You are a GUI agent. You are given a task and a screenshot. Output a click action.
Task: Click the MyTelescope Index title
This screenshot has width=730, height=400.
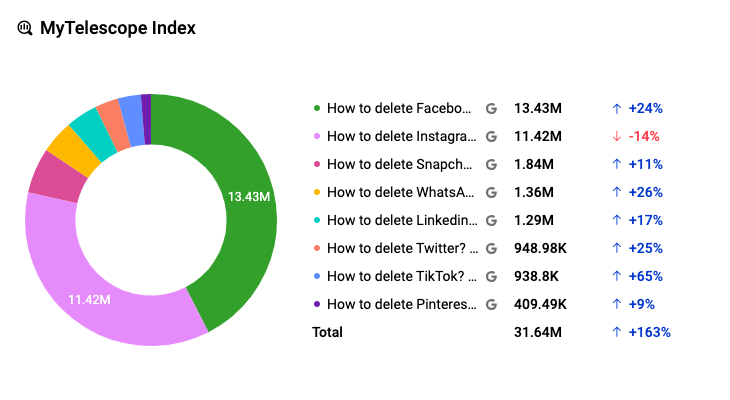coord(117,28)
